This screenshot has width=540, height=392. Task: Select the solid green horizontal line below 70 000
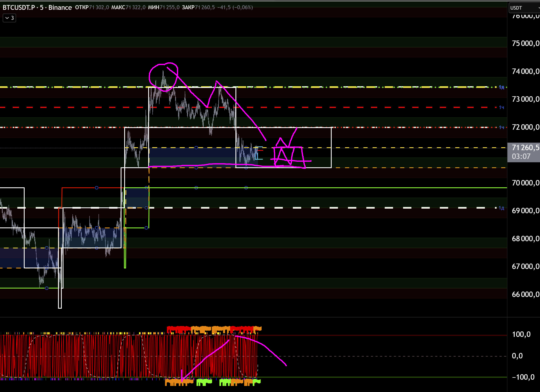(357, 188)
